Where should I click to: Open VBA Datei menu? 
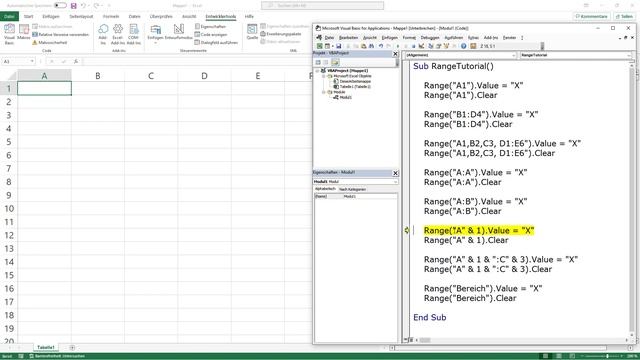click(329, 38)
